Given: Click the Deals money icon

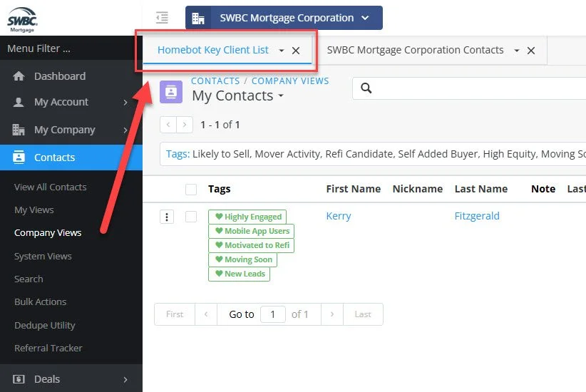Looking at the screenshot, I should pos(19,379).
